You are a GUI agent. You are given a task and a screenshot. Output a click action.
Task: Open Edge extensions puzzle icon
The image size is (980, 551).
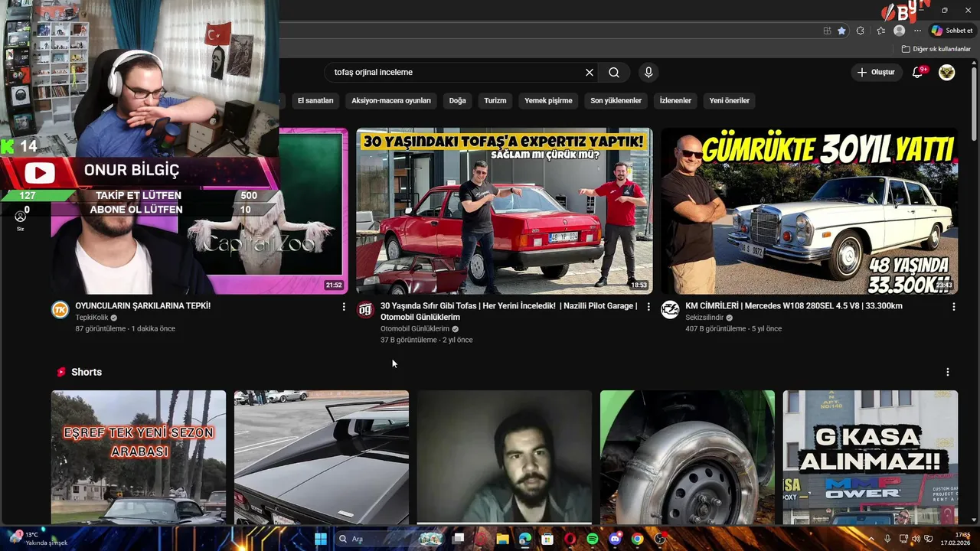click(x=861, y=31)
